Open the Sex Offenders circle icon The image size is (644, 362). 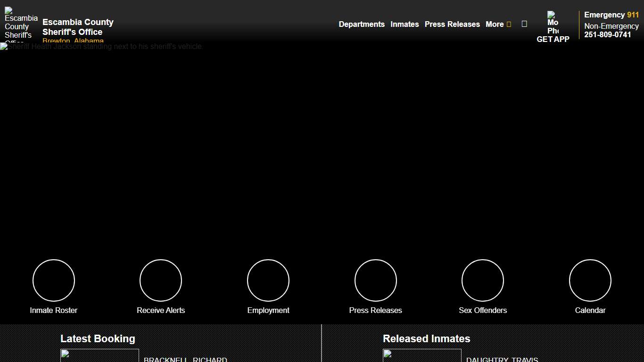point(483,280)
